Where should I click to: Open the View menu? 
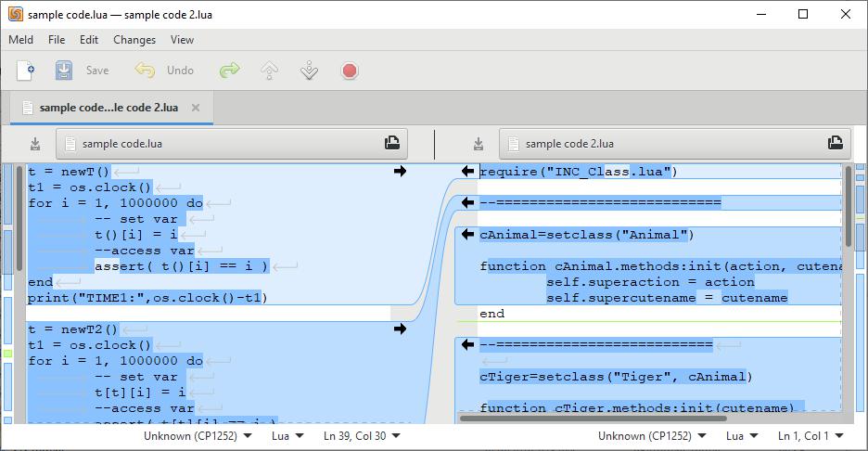tap(182, 40)
